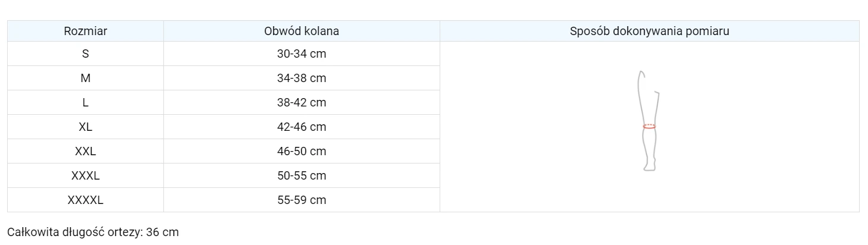Select size S cell
868x245 pixels.
86,54
